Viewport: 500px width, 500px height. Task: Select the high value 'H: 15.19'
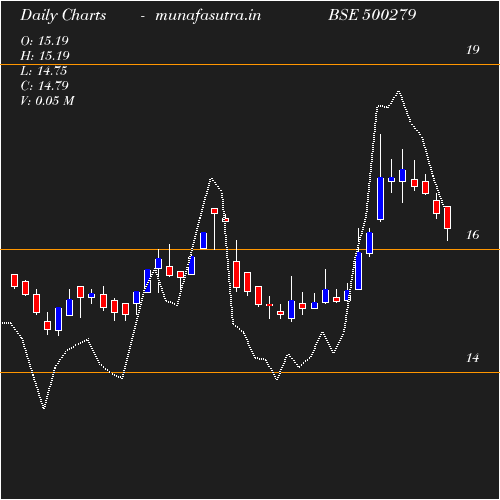45,56
